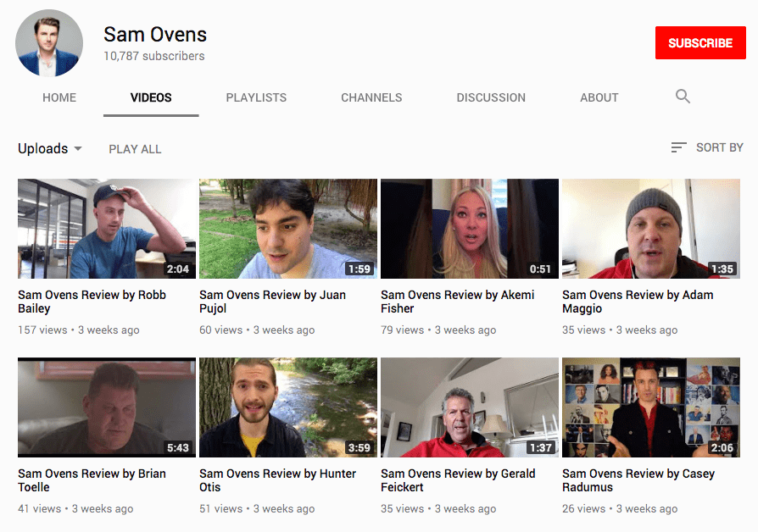758x532 pixels.
Task: Click the 5:43 duration badge
Action: (x=178, y=448)
